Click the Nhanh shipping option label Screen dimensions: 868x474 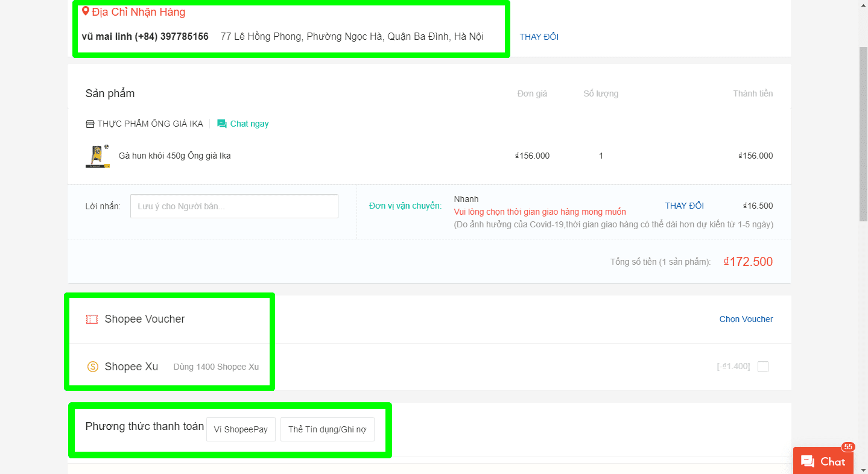click(466, 199)
